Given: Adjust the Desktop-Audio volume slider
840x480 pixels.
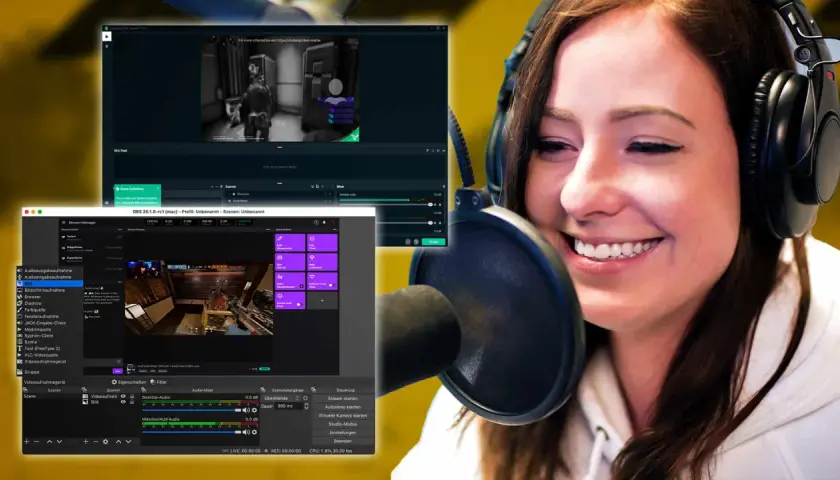Looking at the screenshot, I should pyautogui.click(x=192, y=410).
